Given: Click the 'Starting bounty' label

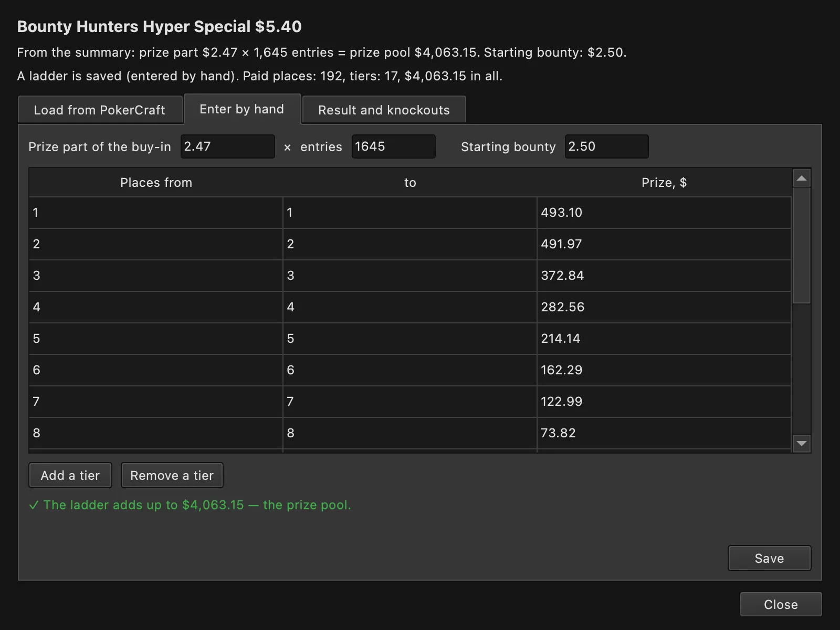Looking at the screenshot, I should coord(508,147).
